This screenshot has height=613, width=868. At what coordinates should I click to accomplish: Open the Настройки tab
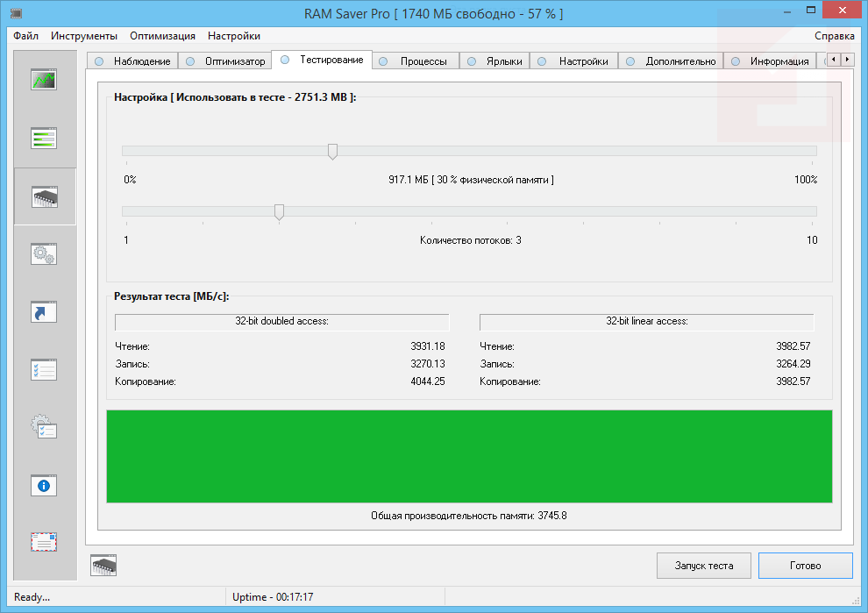click(573, 61)
